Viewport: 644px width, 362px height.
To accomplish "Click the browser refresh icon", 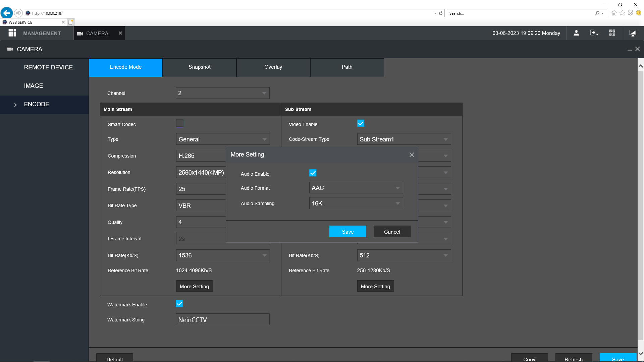I will (x=441, y=13).
